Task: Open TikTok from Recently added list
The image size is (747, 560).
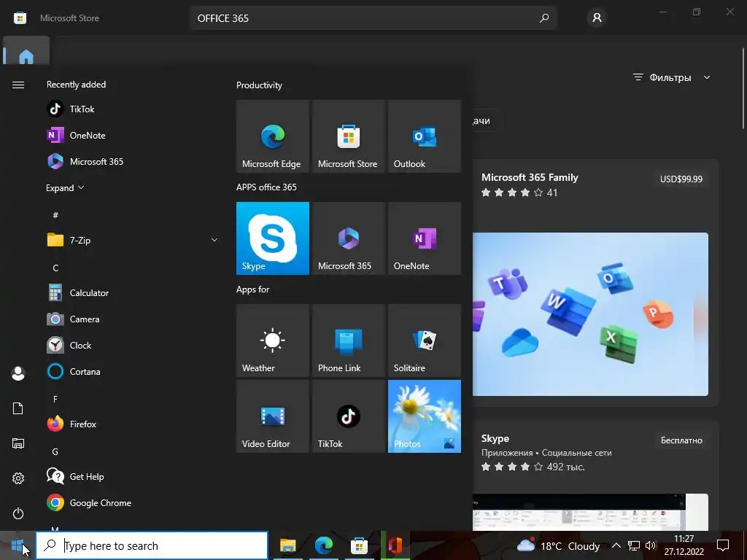Action: [133, 109]
